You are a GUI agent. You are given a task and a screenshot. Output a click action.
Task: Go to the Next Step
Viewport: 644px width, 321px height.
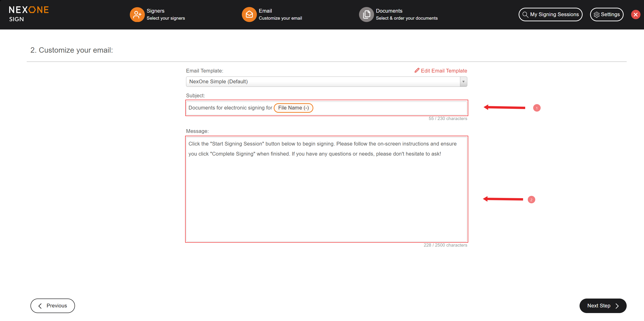603,306
